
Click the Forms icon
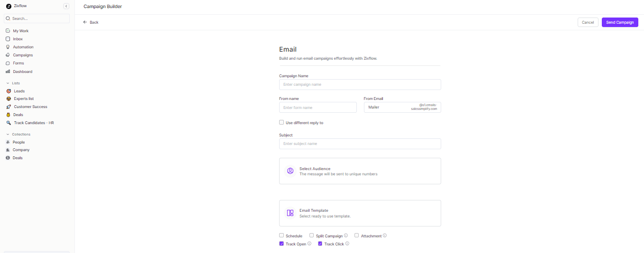click(8, 63)
